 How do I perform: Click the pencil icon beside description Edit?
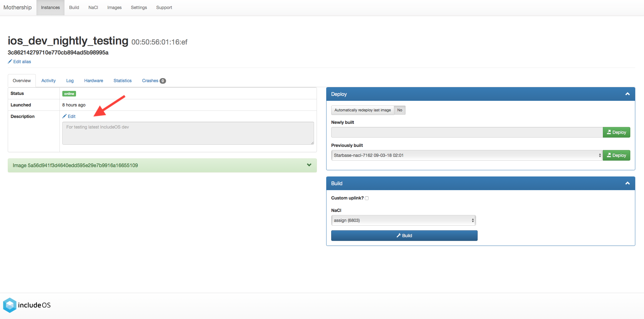64,116
